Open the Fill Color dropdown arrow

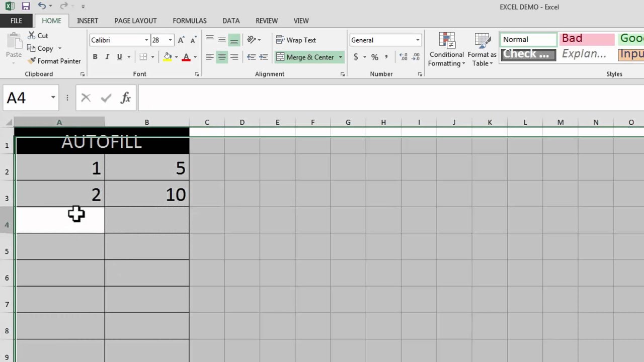pos(176,57)
